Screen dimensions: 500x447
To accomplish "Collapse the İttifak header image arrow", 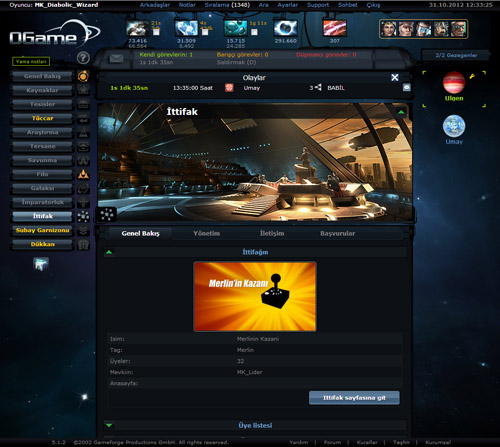I will (401, 112).
